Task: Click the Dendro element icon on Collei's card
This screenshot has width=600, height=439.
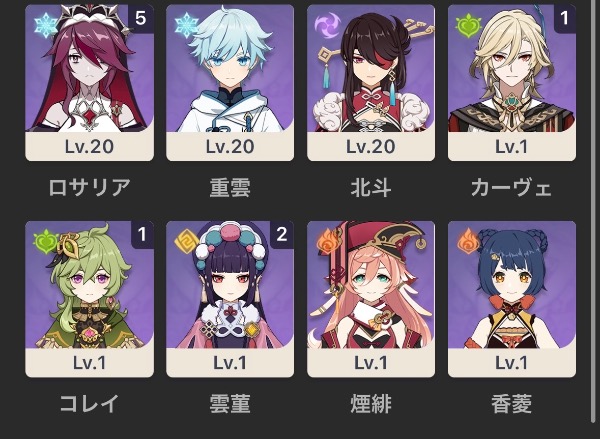Action: (x=46, y=242)
